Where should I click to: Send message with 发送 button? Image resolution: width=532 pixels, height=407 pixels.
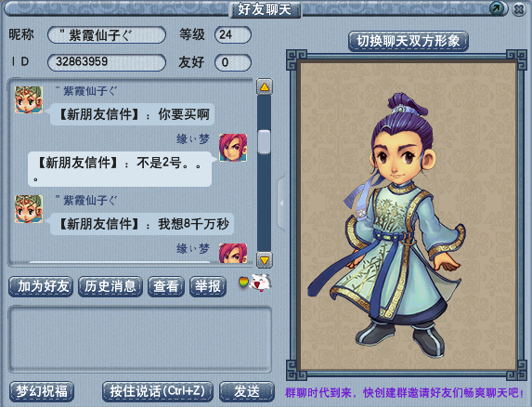(x=247, y=391)
